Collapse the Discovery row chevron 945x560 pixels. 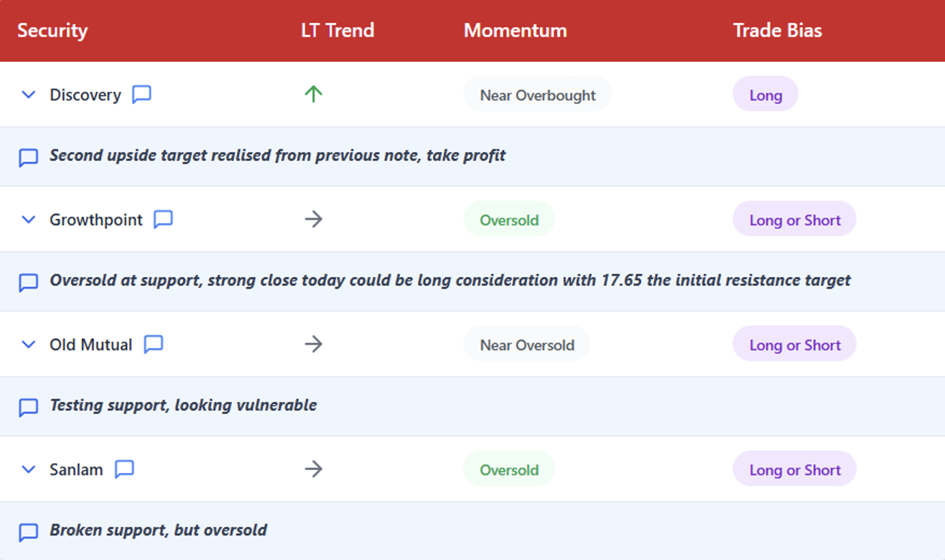click(28, 95)
